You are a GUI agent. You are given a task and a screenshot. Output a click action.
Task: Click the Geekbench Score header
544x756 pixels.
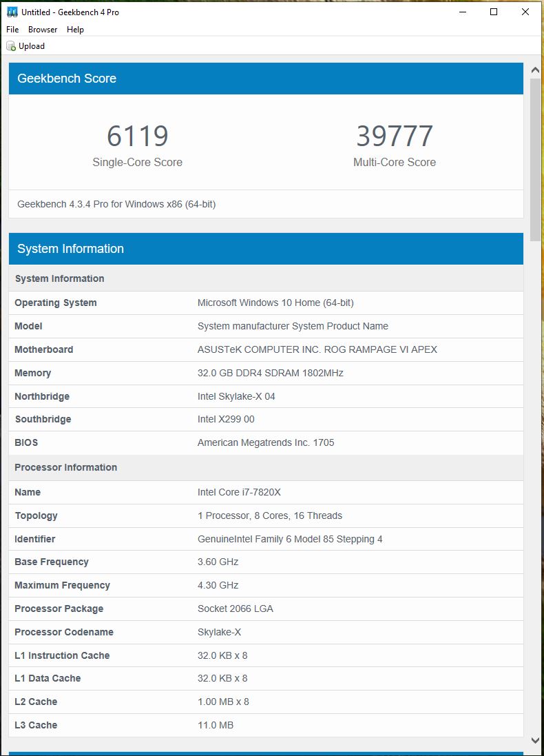pos(266,79)
